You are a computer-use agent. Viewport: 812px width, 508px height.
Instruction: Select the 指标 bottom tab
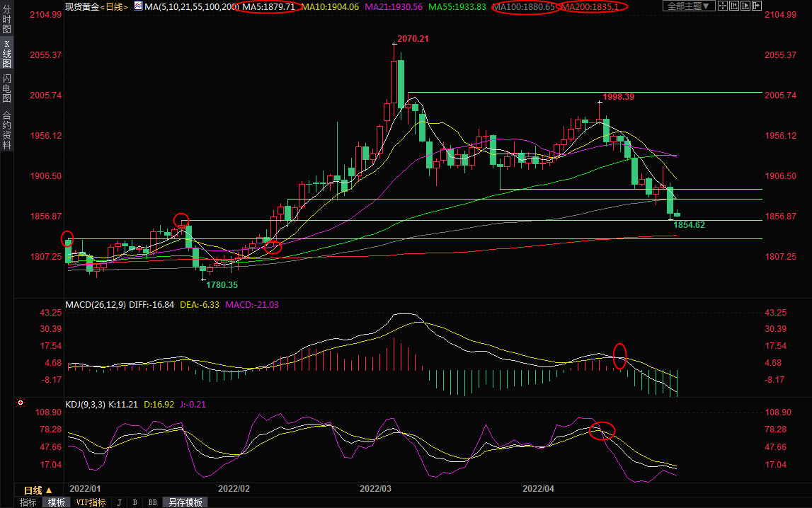pyautogui.click(x=28, y=502)
